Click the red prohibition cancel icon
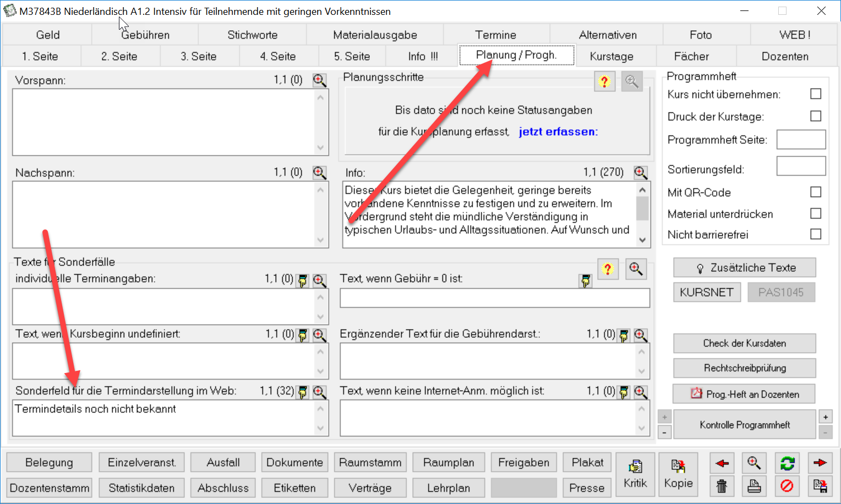The height and width of the screenshot is (504, 841). pos(787,486)
